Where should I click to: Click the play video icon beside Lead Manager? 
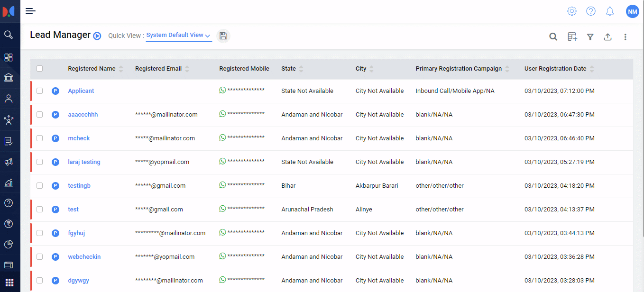coord(97,36)
